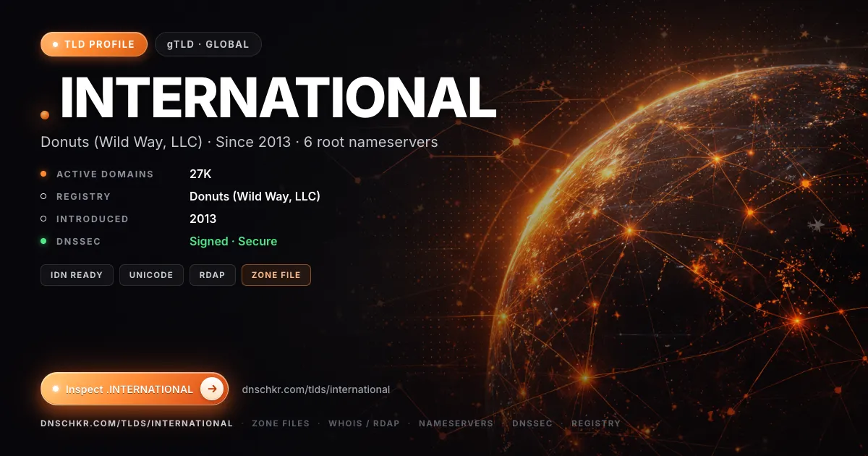Open the DNSCHKR.COM/TLDS/INTERNATIONAL footer link

[137, 423]
